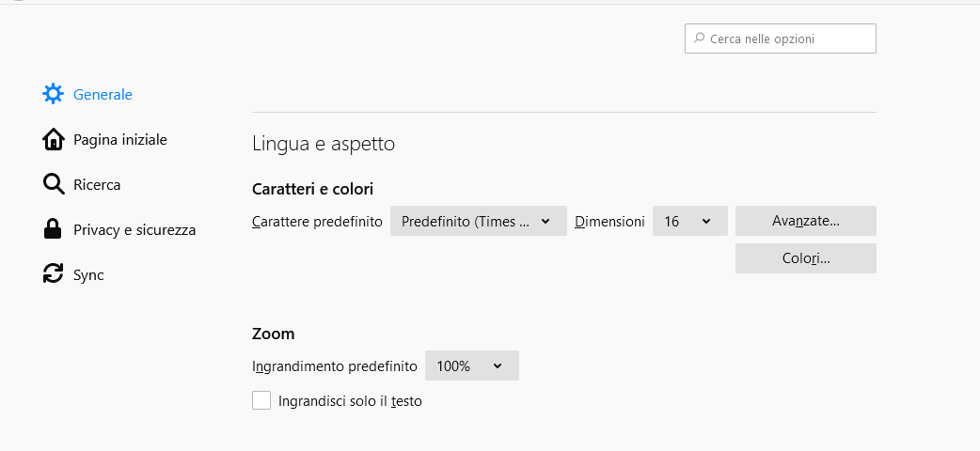Click the Pagina iniziale house icon
Screen dimensions: 980x451
click(x=54, y=139)
